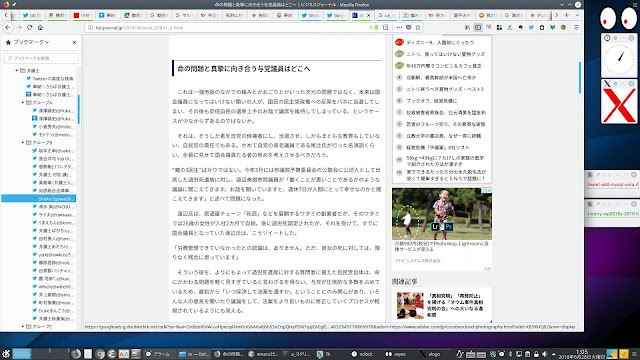Open related article 「真相究明」「再発防止」 link
Viewport: 640px width, 360px height.
pyautogui.click(x=455, y=305)
